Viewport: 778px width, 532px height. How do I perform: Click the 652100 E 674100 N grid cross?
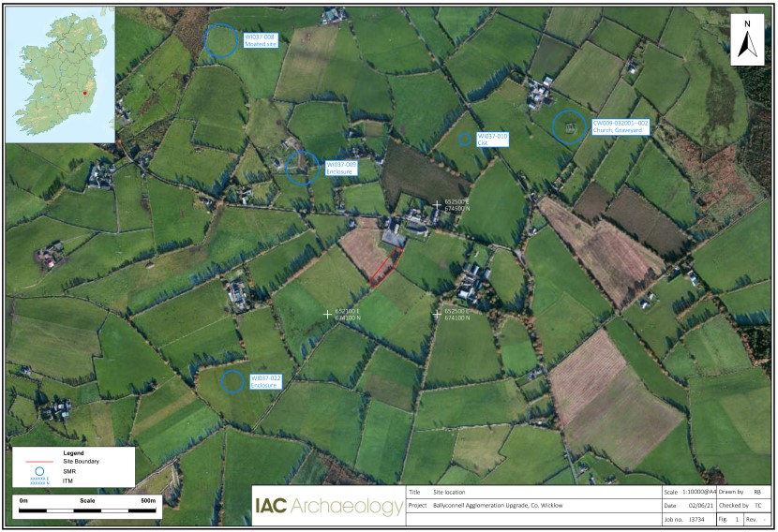point(327,314)
